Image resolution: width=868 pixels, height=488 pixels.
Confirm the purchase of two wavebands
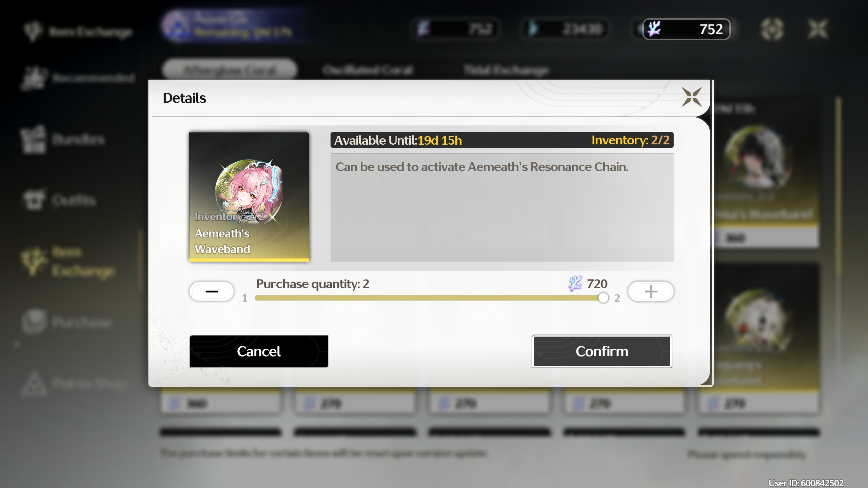tap(602, 351)
